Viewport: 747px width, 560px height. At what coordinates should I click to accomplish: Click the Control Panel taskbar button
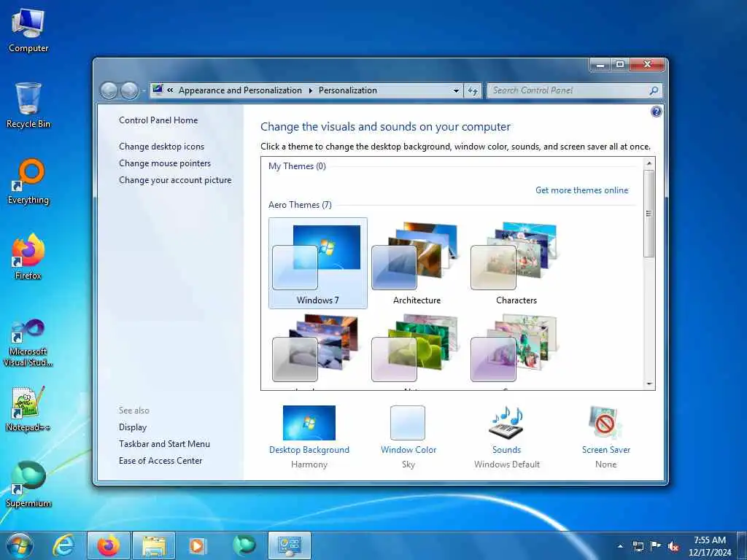click(x=289, y=545)
